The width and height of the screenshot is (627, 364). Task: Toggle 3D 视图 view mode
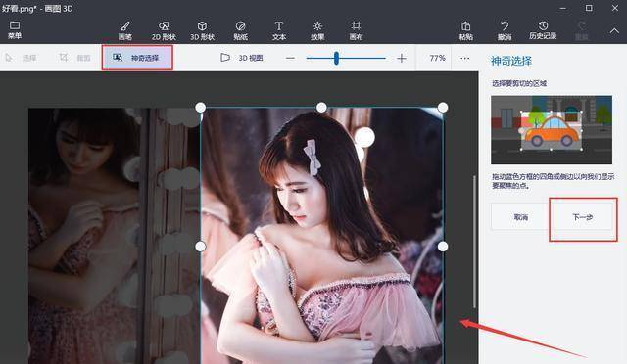tap(242, 58)
